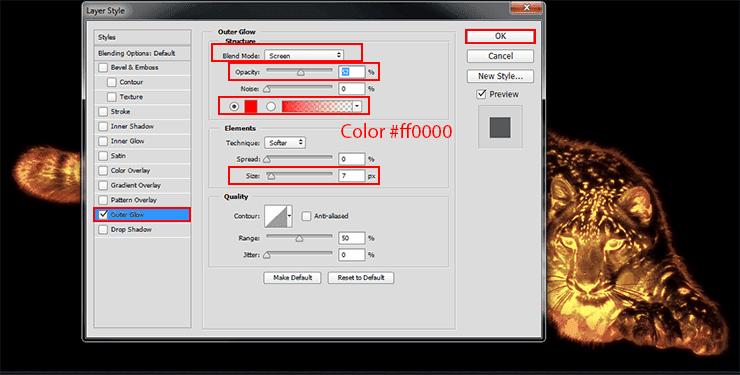Click the Range percent input field
The width and height of the screenshot is (740, 375).
[352, 238]
